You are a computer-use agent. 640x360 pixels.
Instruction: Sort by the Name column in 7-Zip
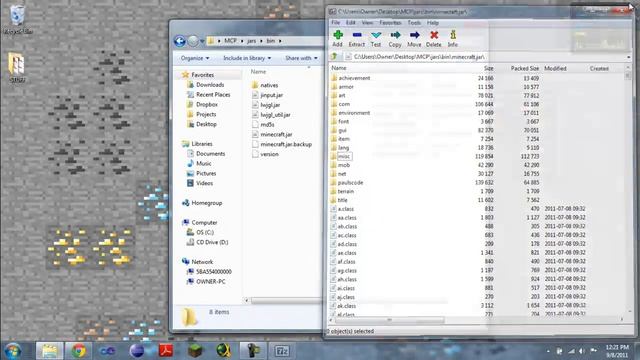pyautogui.click(x=339, y=68)
